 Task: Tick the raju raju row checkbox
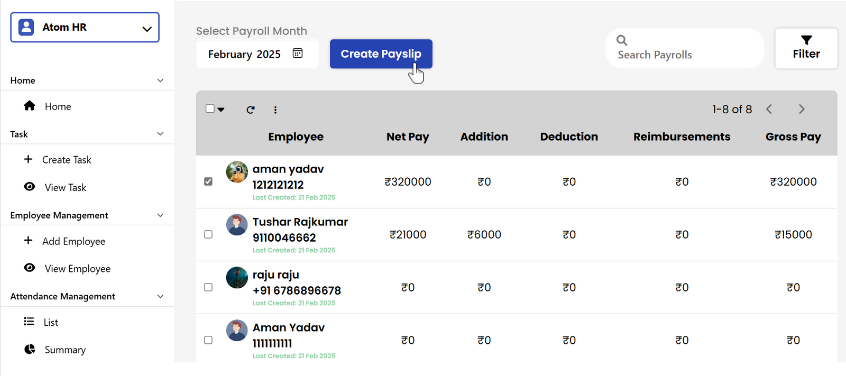coord(208,288)
